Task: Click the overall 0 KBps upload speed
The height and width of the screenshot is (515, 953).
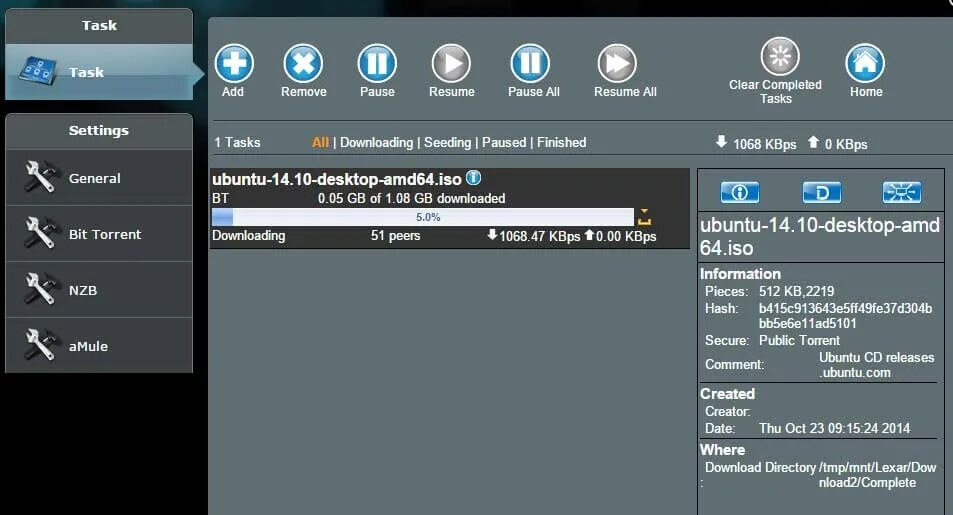Action: point(845,144)
